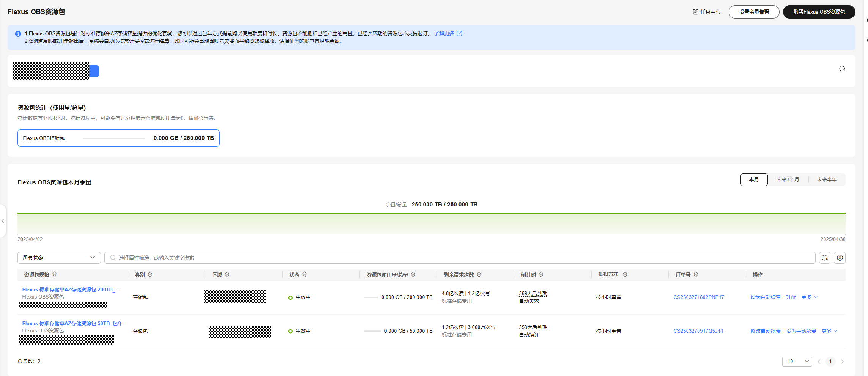Click the 自动续订 text in the 50TB row

point(529,335)
